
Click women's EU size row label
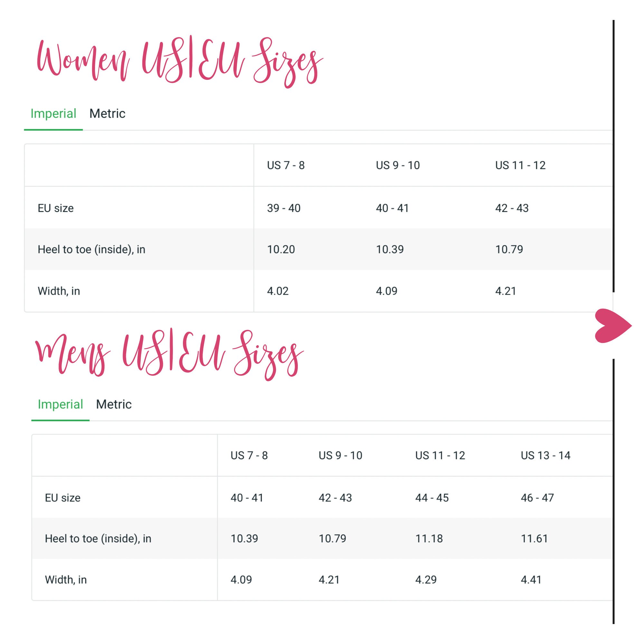click(x=56, y=208)
